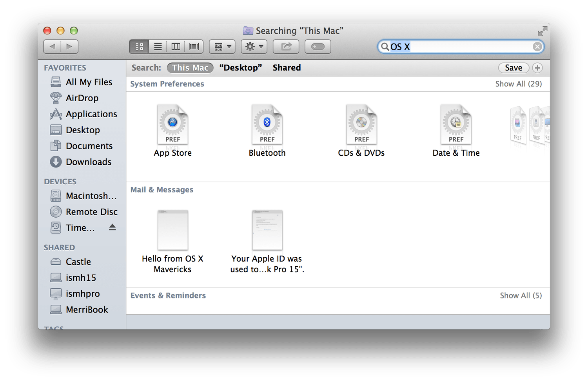
Task: Go forward with the right arrow button
Action: (x=69, y=47)
